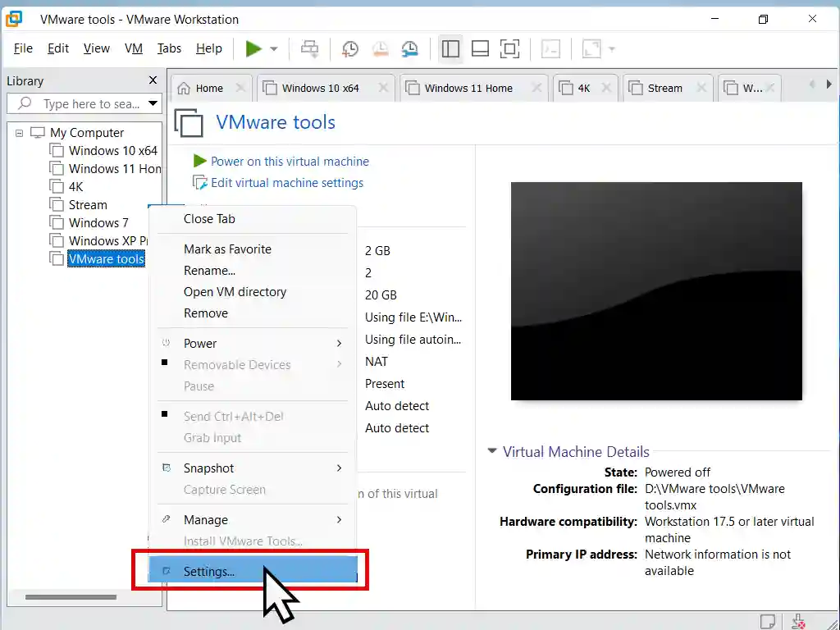
Task: Open the Edit menu
Action: click(58, 48)
